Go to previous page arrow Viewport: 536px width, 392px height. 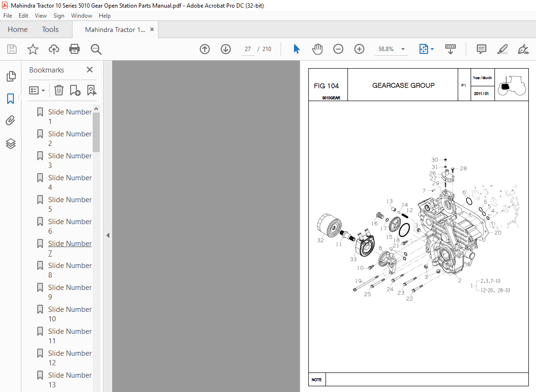(205, 49)
